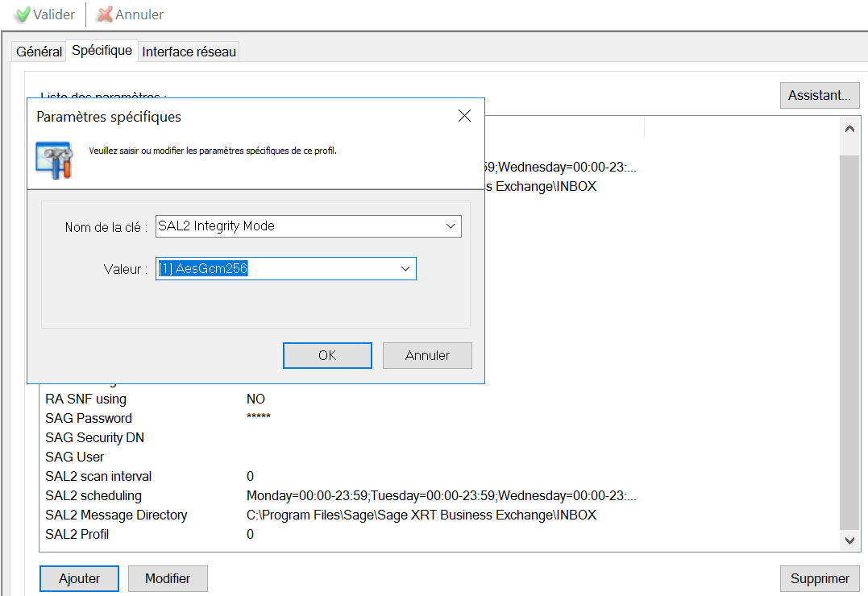Open the Valeur dropdown arrow
Image resolution: width=868 pixels, height=596 pixels.
point(405,269)
